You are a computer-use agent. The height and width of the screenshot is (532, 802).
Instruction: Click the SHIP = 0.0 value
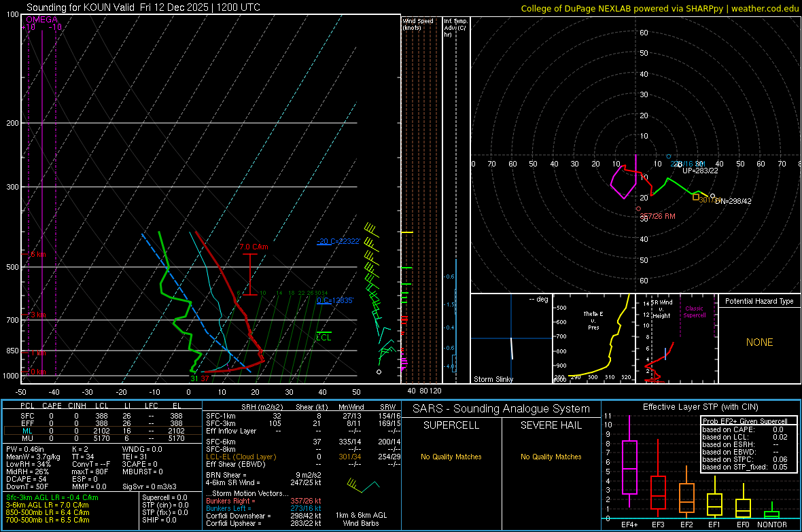(x=159, y=520)
